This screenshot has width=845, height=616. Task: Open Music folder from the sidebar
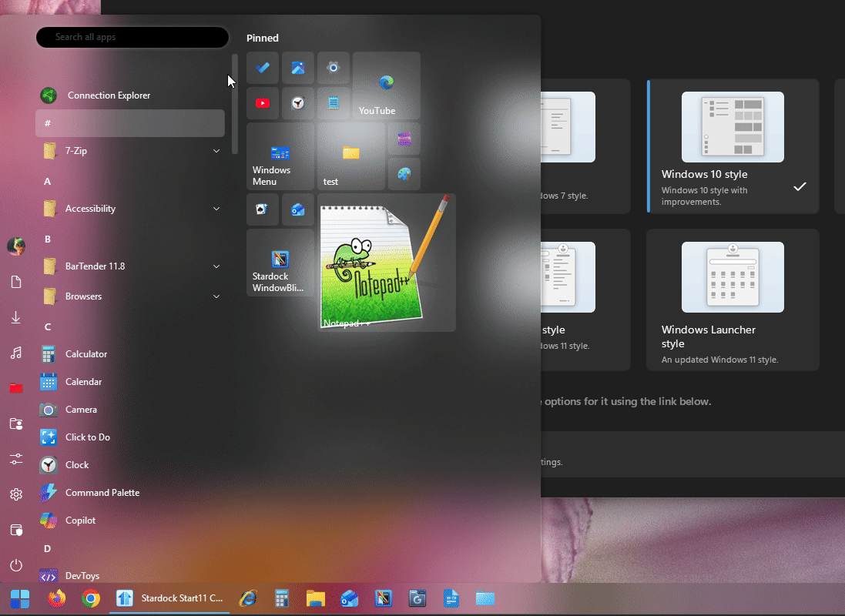[x=16, y=353]
